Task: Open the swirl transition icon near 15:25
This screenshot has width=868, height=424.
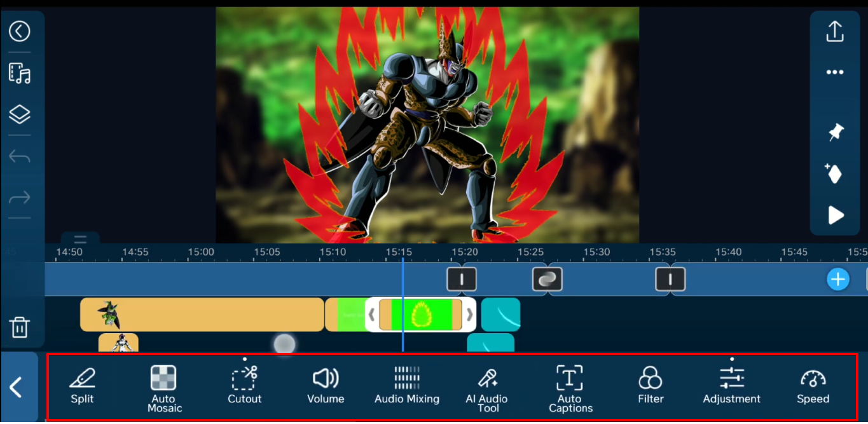Action: 547,279
